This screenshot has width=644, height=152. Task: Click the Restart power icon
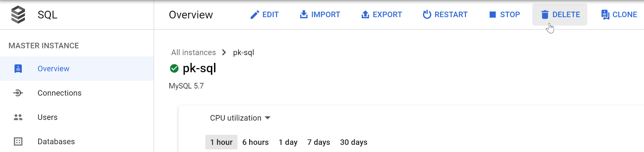427,15
